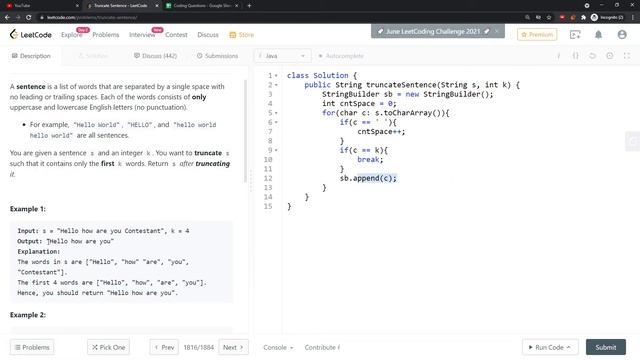The height and width of the screenshot is (360, 640).
Task: Click the tab search dropdown in the title bar
Action: [587, 5]
